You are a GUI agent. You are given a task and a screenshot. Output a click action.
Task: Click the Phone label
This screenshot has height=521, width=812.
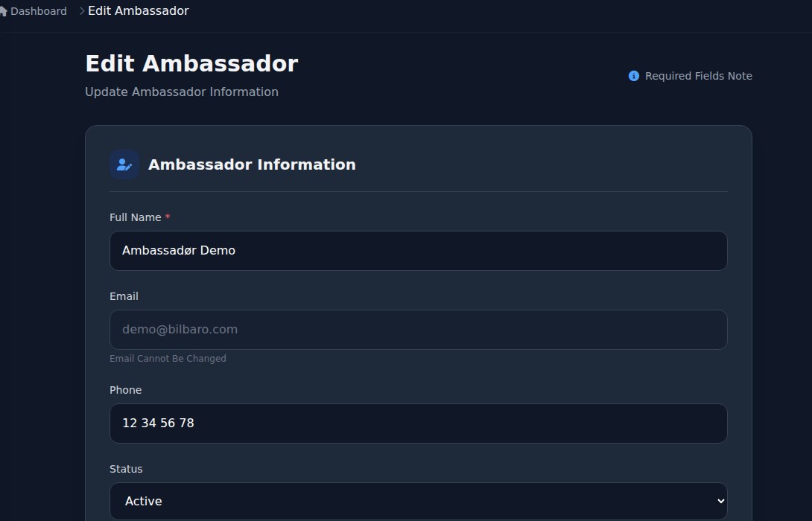click(x=125, y=390)
